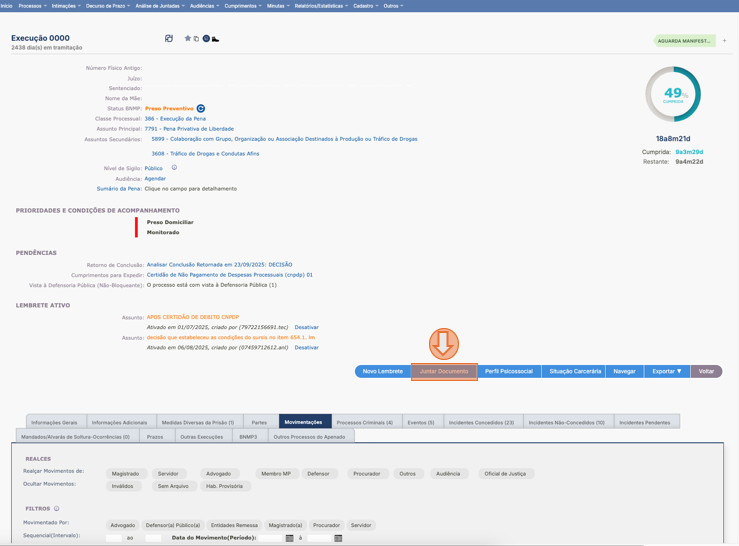The image size is (739, 546).
Task: Toggle the Sem Arquivo hide filter
Action: pos(173,486)
